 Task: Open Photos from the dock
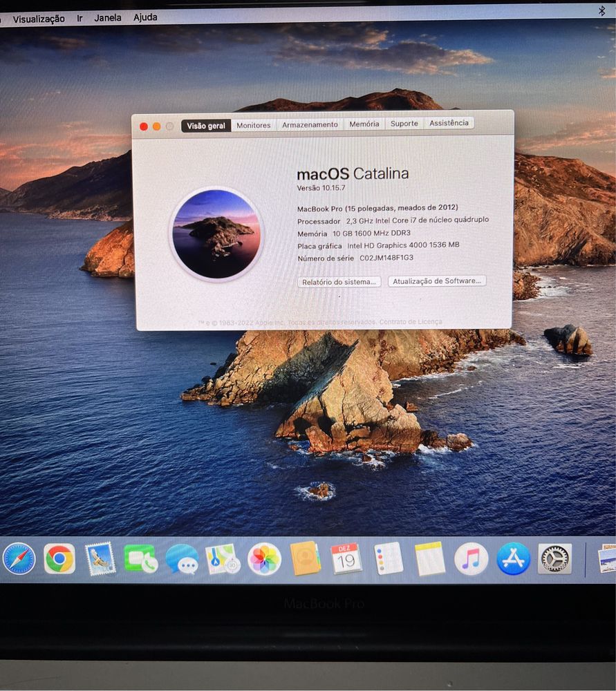point(264,559)
